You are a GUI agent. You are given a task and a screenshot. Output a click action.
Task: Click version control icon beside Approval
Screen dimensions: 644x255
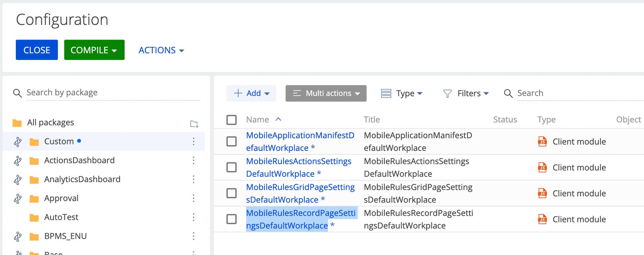(x=18, y=199)
